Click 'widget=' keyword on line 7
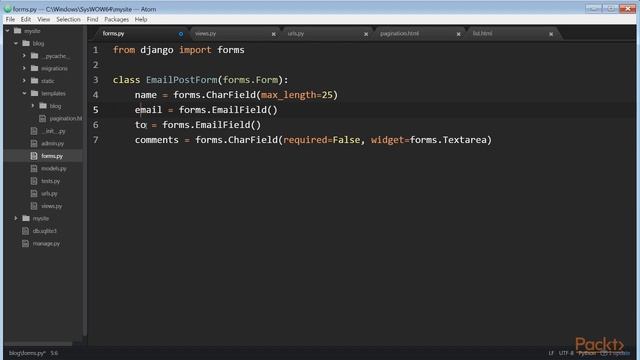Image resolution: width=640 pixels, height=360 pixels. pyautogui.click(x=390, y=140)
